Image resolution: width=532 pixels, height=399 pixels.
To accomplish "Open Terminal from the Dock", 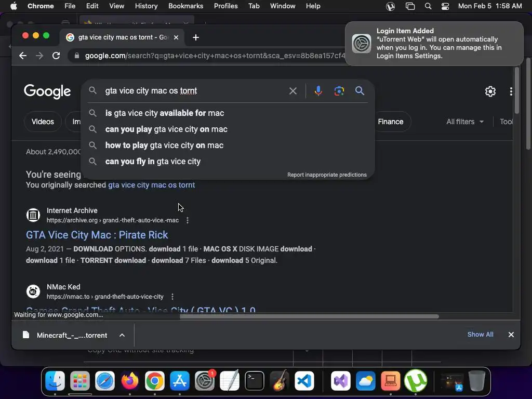I will (x=255, y=381).
